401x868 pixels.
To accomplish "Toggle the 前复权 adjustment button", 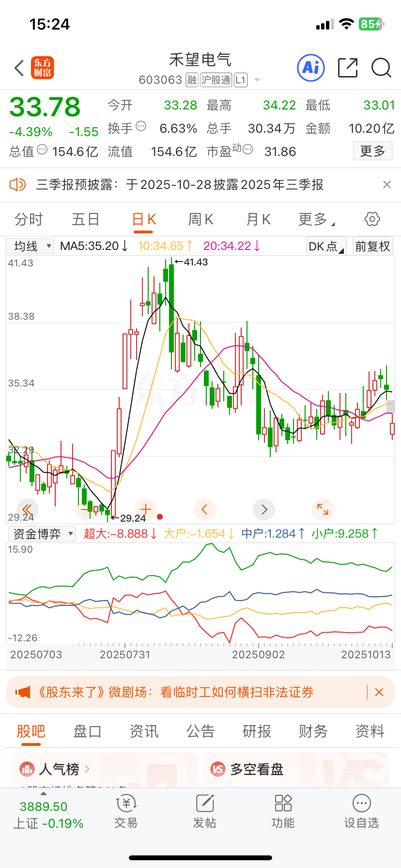I will [372, 246].
